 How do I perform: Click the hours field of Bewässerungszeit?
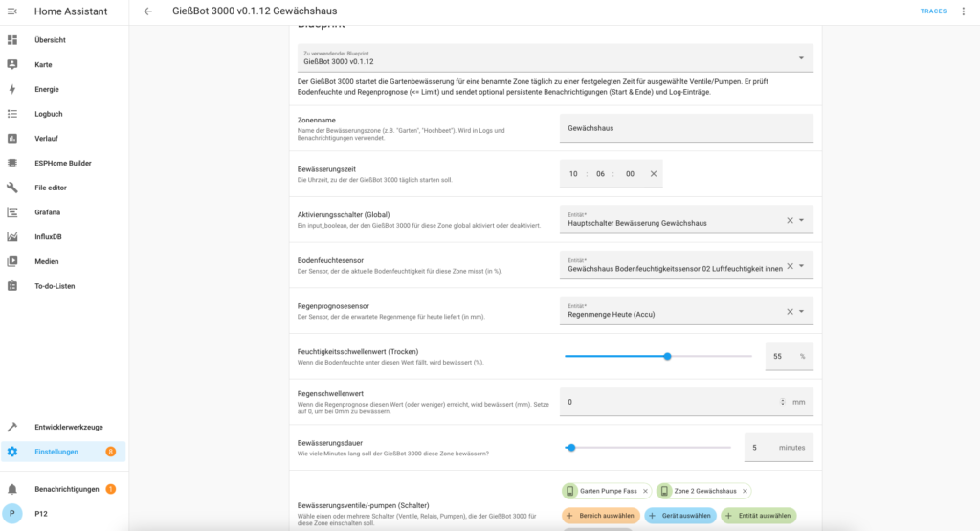pos(573,174)
